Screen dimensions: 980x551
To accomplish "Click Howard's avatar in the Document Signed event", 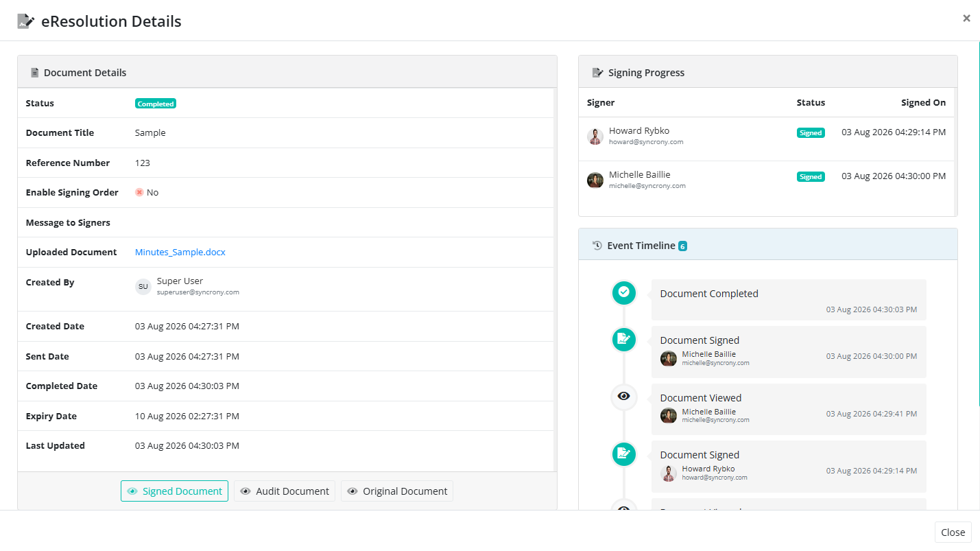I will click(x=669, y=473).
